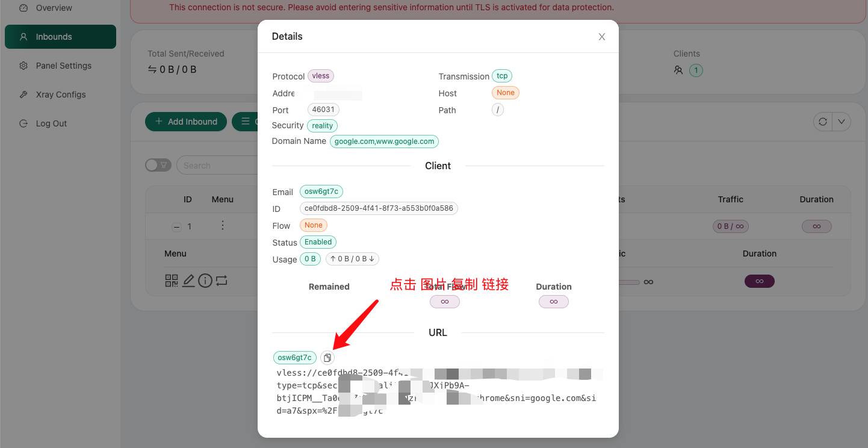The image size is (868, 448).
Task: Click the client traffic progress bar
Action: pyautogui.click(x=629, y=282)
